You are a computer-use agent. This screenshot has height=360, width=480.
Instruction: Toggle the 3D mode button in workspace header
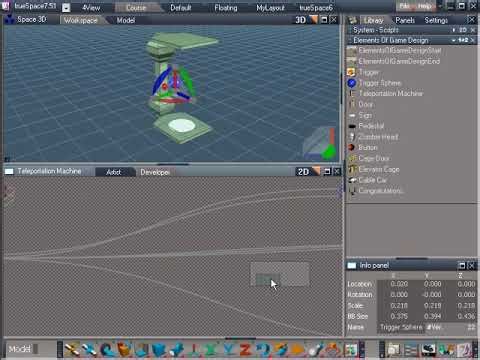[x=301, y=20]
